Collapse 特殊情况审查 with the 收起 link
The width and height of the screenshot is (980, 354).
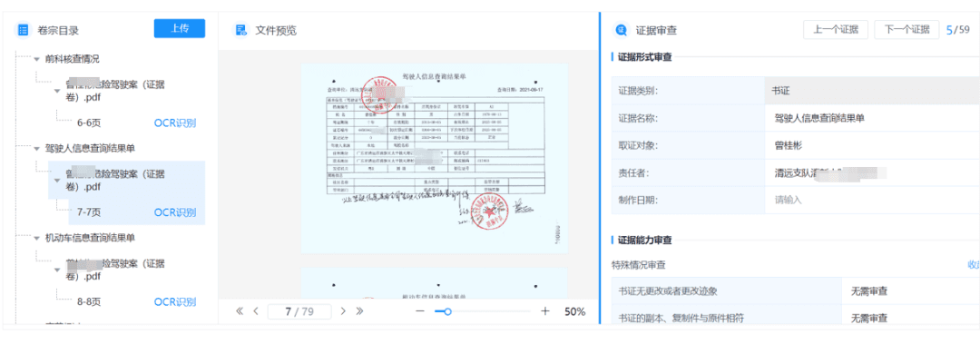coord(974,265)
